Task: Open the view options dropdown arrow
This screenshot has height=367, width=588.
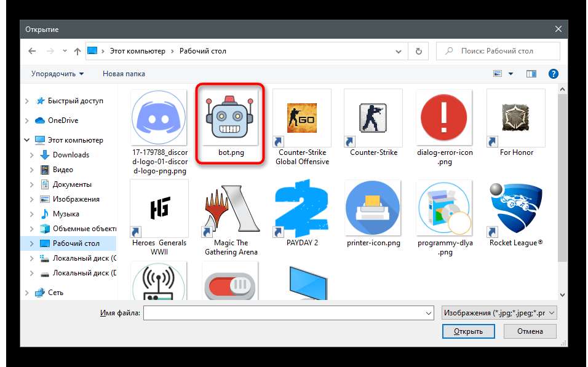Action: pyautogui.click(x=511, y=74)
